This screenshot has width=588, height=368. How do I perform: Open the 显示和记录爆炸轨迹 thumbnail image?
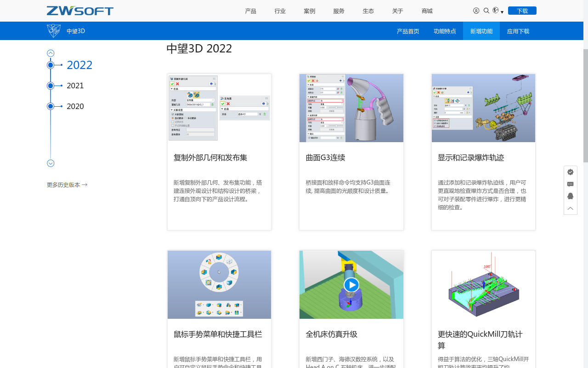tap(483, 108)
